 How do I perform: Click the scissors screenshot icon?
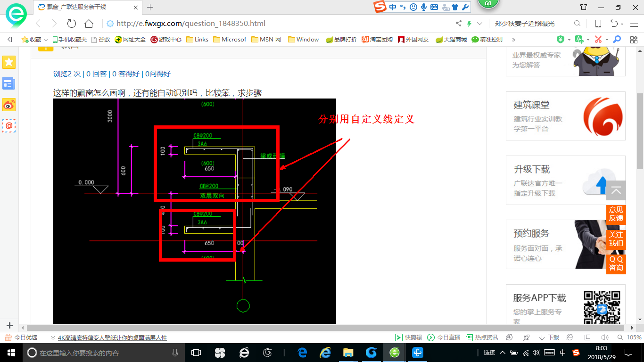click(x=598, y=40)
